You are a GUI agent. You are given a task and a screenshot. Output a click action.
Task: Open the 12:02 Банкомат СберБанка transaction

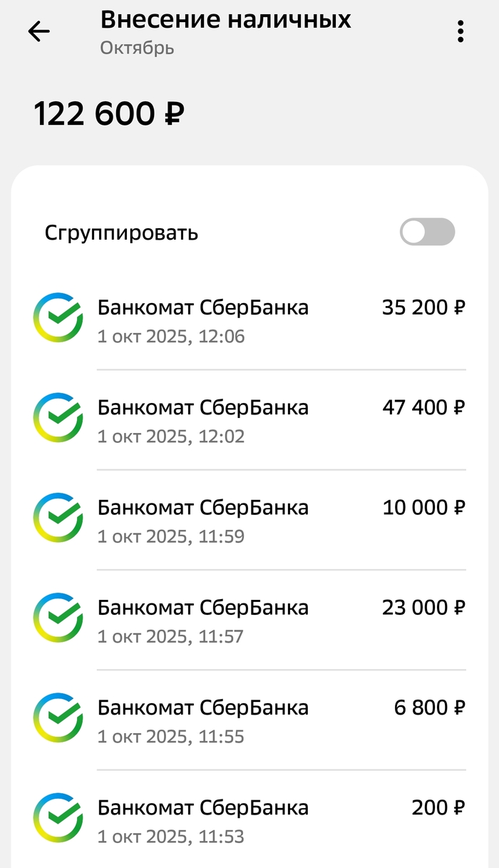tap(203, 420)
